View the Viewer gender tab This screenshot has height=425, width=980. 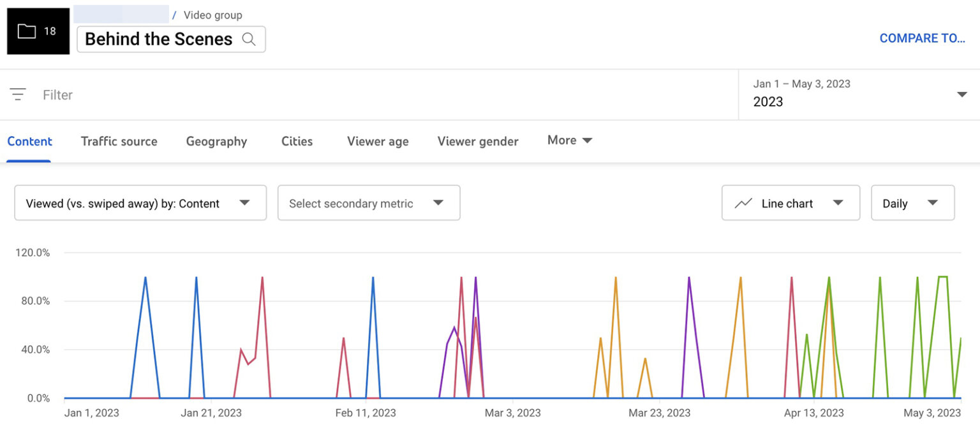pos(477,141)
